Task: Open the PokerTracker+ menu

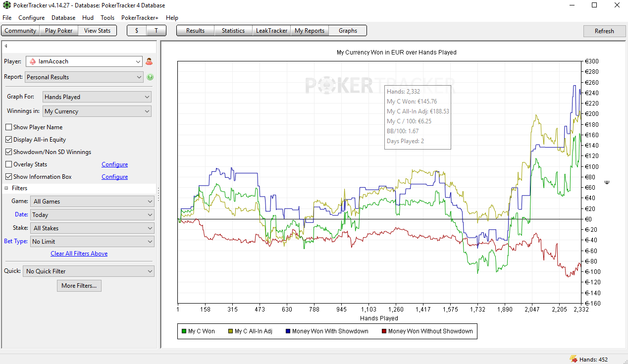Action: point(140,18)
